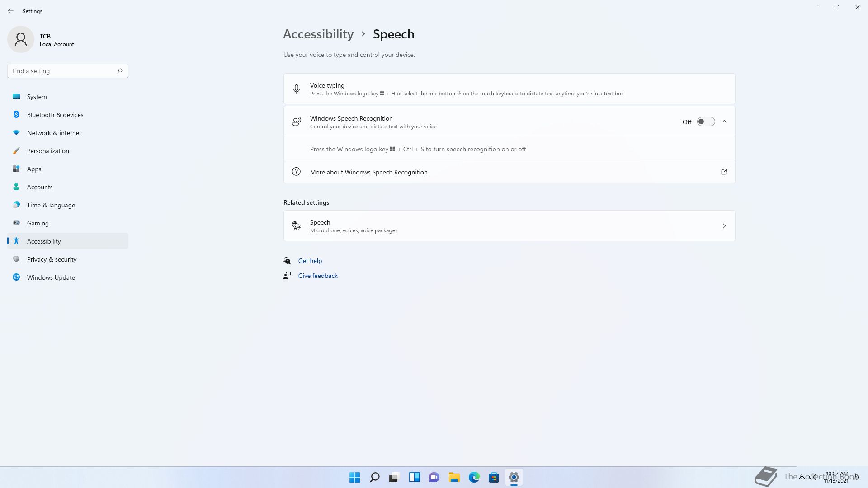Screen dimensions: 868x488
Task: Open Windows Update category
Action: [68, 277]
